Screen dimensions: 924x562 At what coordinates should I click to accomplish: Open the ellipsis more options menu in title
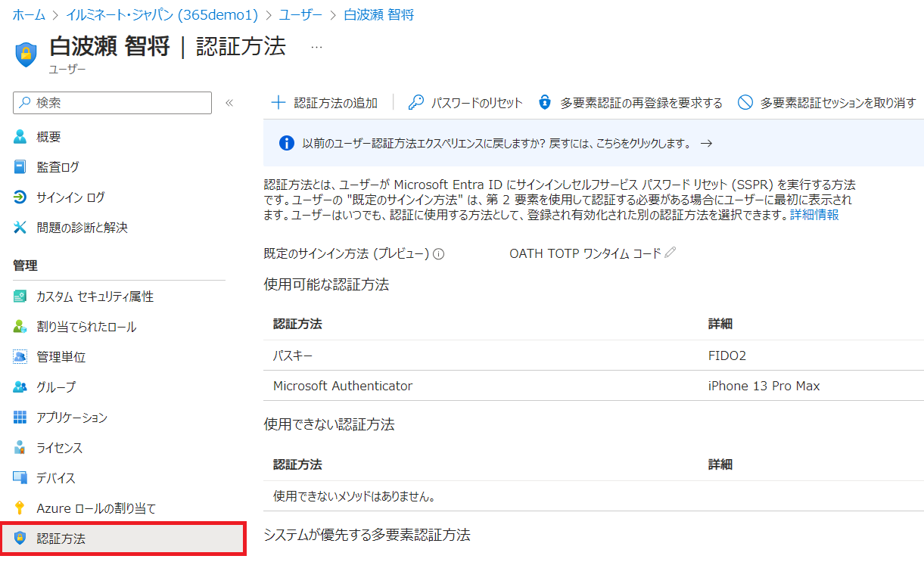316,47
